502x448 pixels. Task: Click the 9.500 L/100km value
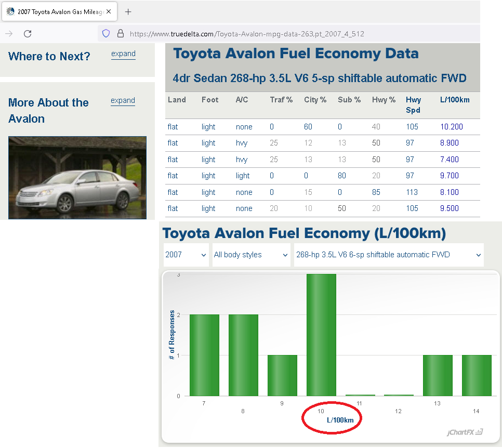pyautogui.click(x=449, y=208)
